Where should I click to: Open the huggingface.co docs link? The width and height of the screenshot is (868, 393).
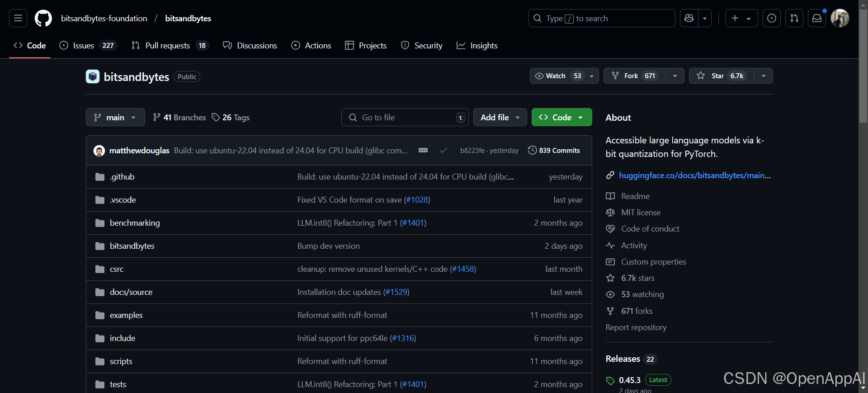click(694, 175)
